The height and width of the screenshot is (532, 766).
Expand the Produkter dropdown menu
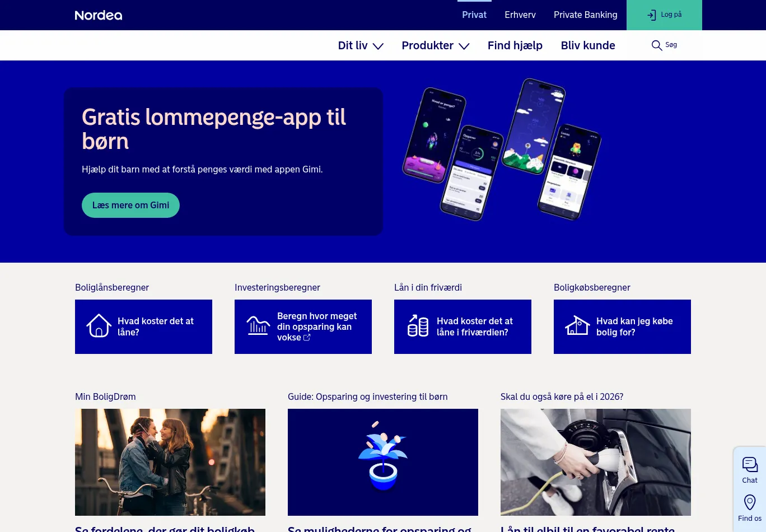point(436,45)
